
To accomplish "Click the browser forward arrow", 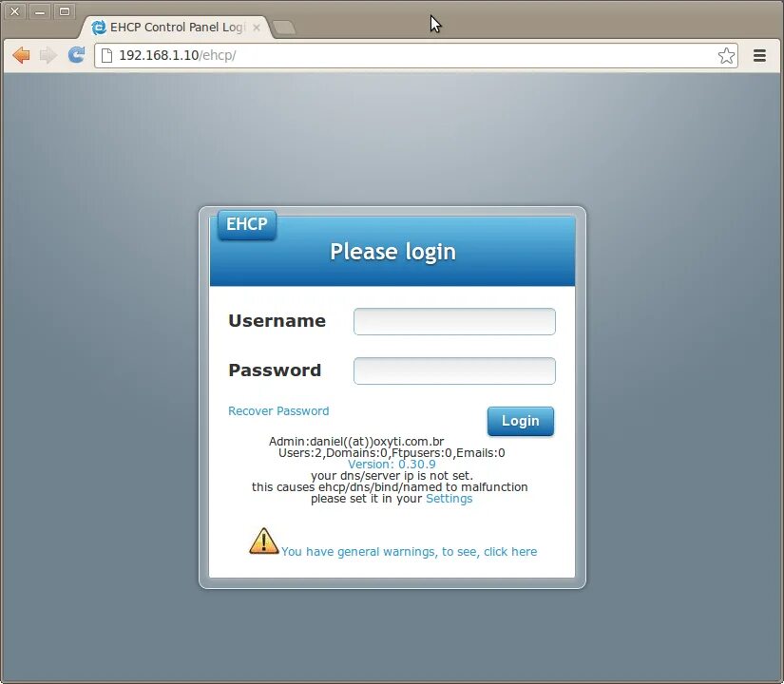I will (x=48, y=55).
